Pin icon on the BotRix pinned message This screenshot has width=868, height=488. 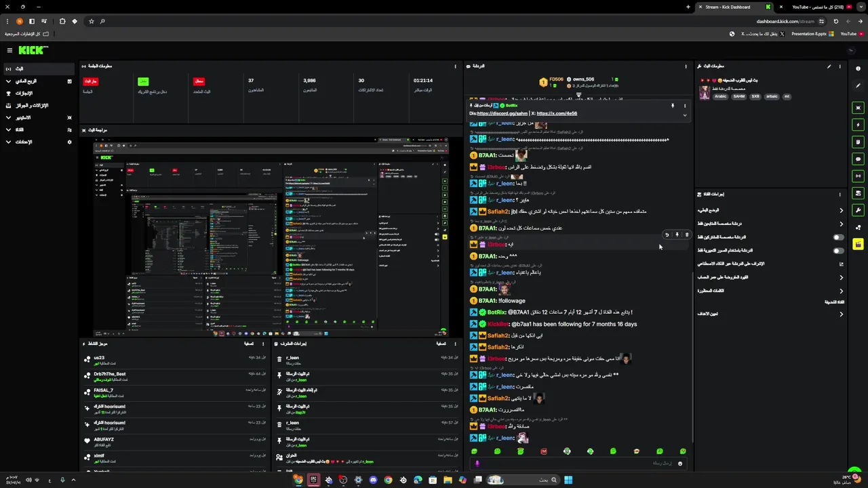tap(673, 106)
